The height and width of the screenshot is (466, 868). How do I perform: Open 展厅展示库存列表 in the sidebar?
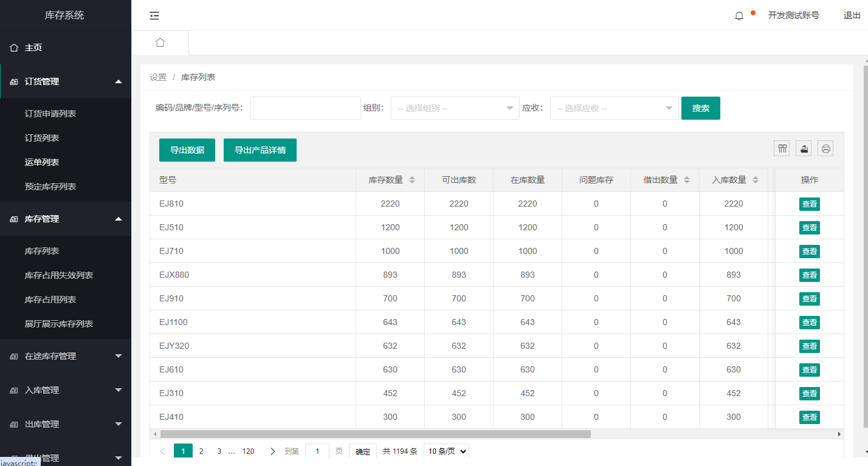[59, 324]
